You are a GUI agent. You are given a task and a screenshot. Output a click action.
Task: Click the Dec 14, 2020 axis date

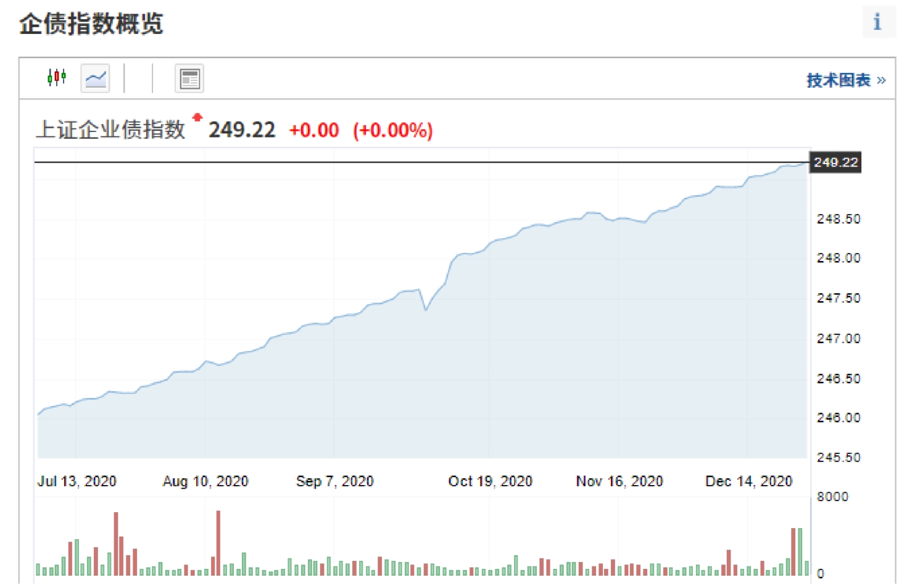pos(749,481)
